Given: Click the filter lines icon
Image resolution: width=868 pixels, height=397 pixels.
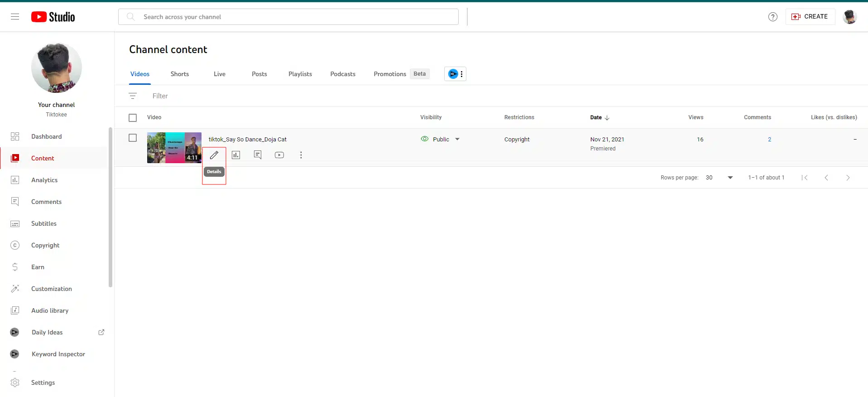Looking at the screenshot, I should 133,96.
